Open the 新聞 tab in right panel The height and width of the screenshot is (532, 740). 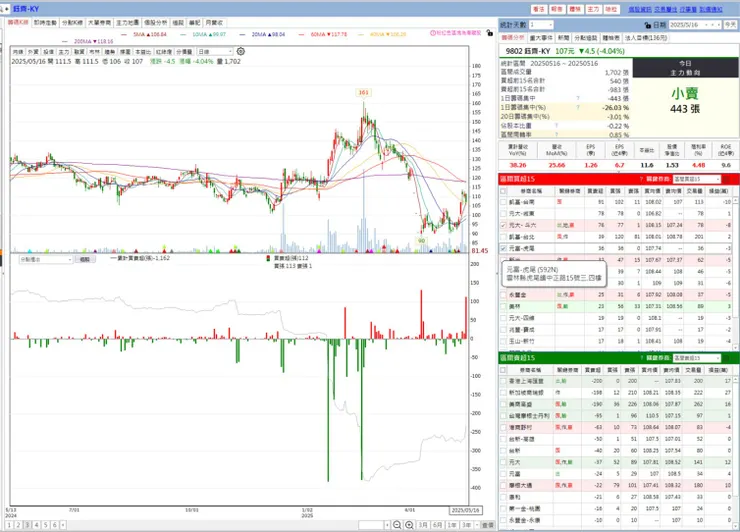[x=563, y=38]
